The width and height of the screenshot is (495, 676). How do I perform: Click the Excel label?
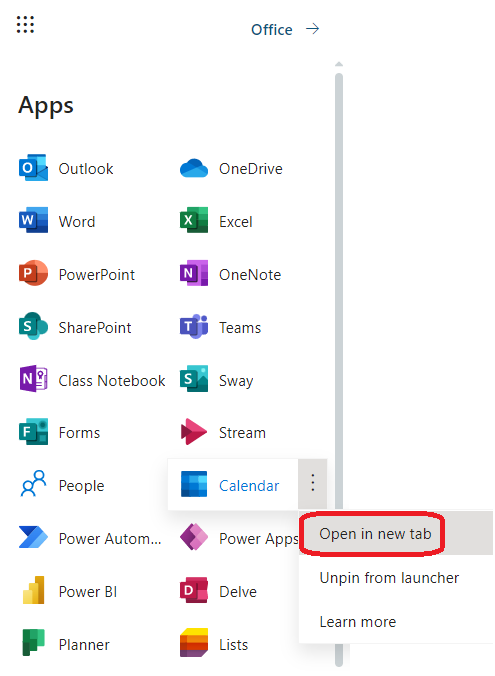coord(235,222)
